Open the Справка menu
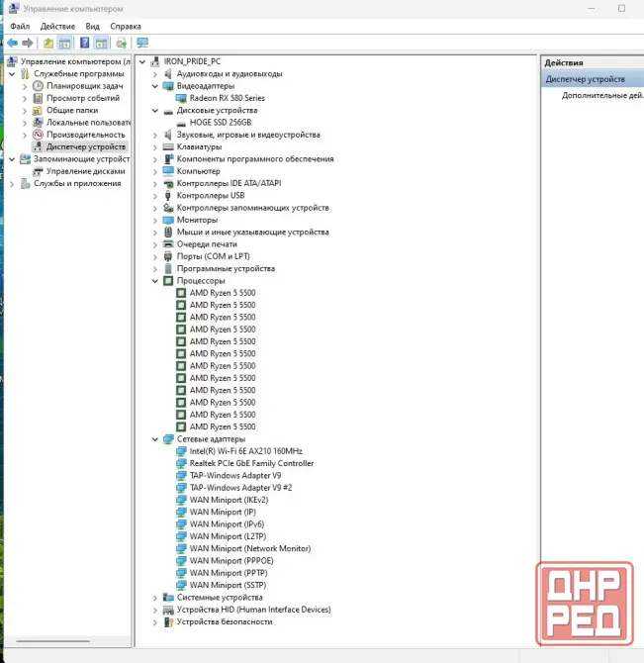 click(x=126, y=26)
